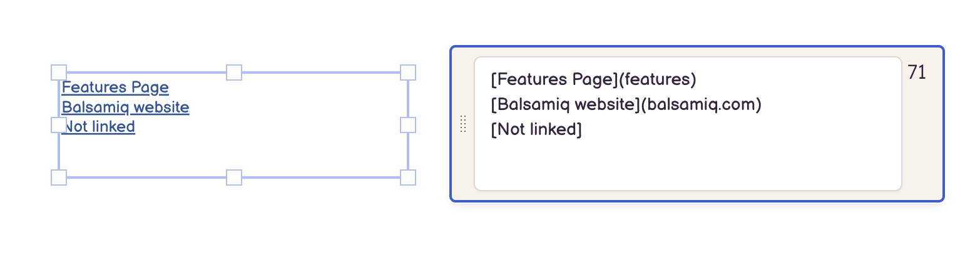Viewport: 980px width, 275px height.
Task: Click the '[Balsamiq website](balsamiq.com)' editor line
Action: (x=626, y=104)
